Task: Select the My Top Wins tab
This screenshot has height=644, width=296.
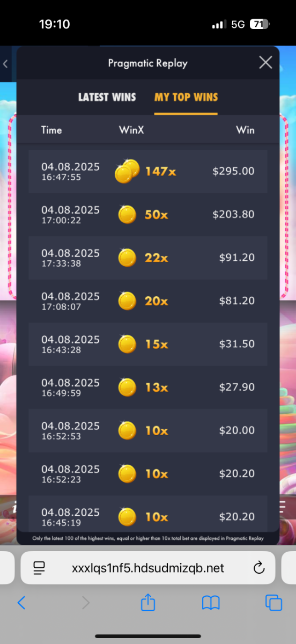Action: tap(186, 97)
